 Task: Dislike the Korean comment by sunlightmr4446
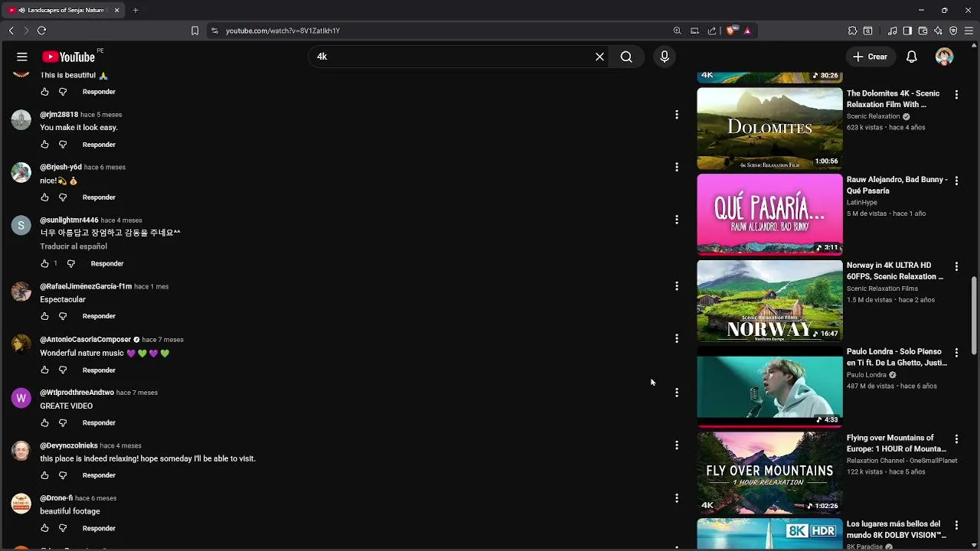coord(70,263)
